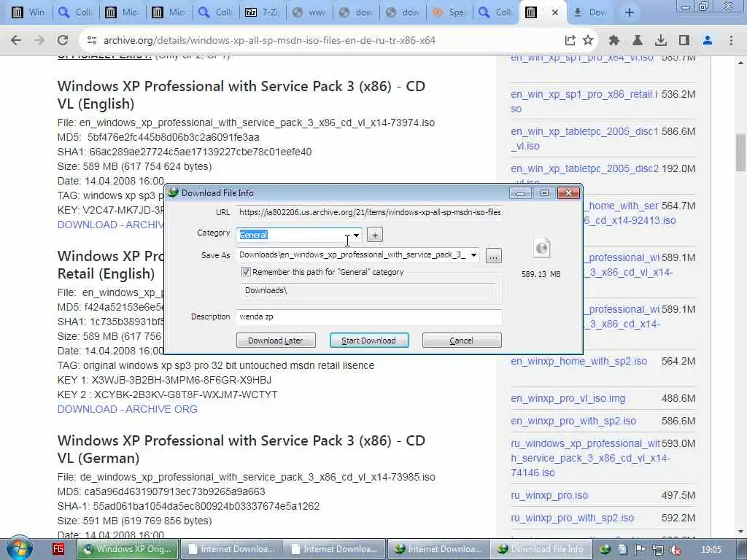This screenshot has height=560, width=747.
Task: Open the IDM icon in system tray
Action: 605,550
